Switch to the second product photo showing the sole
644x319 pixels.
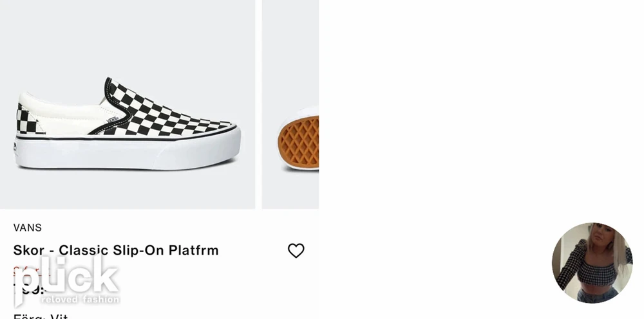coord(290,104)
